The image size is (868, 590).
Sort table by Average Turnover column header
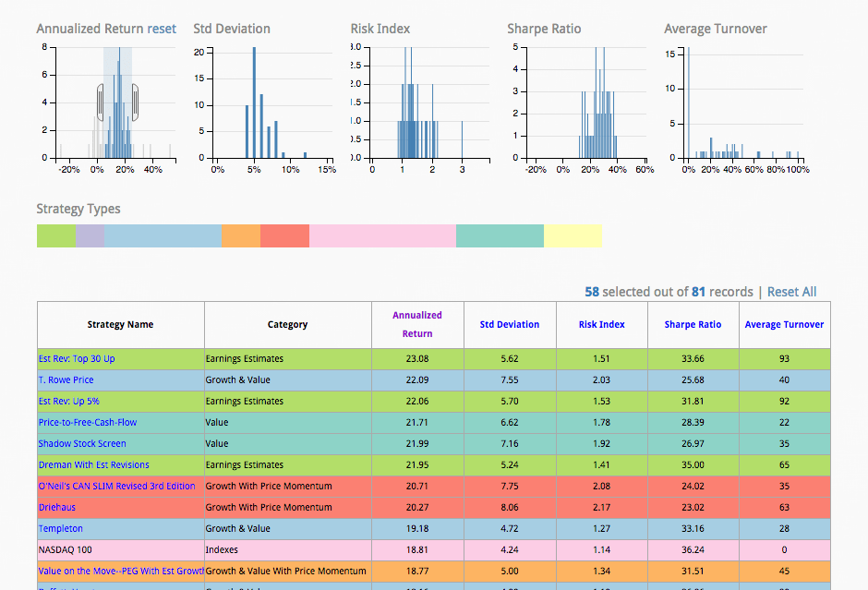[x=784, y=324]
